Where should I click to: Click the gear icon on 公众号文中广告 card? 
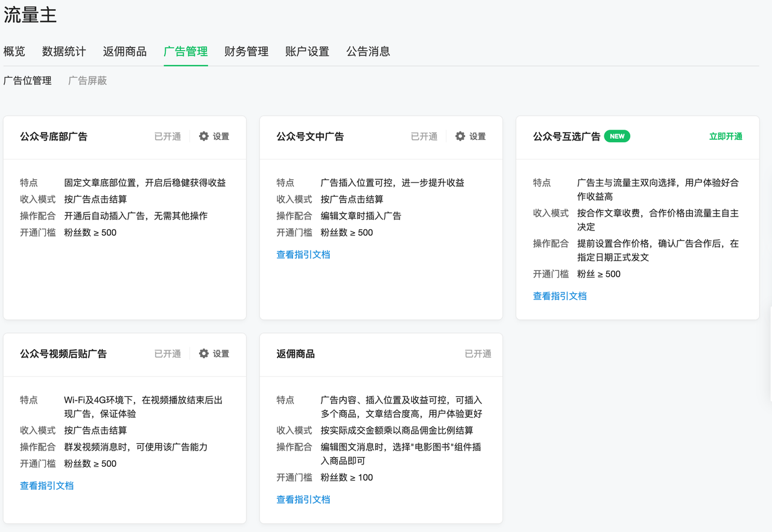[460, 136]
